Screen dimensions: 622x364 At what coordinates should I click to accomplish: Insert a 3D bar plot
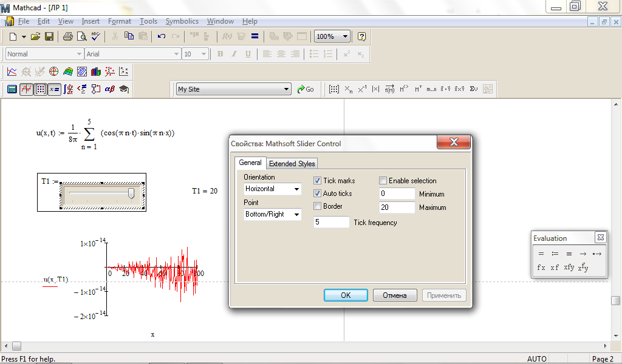tap(96, 72)
